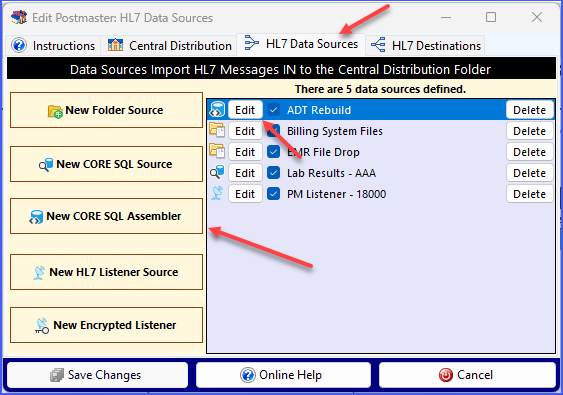Cancel editing the Postmaster
The image size is (563, 395).
point(467,375)
